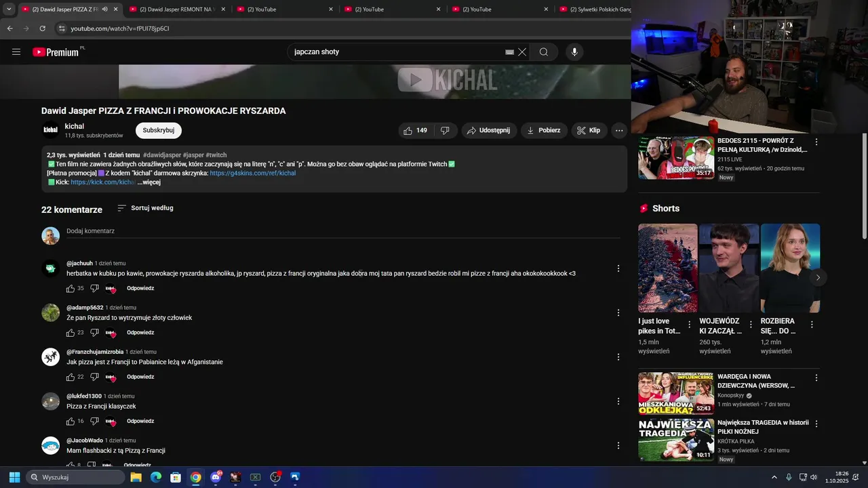The image size is (868, 488).
Task: Open the g4skins.com/ref/kichal link
Action: coord(253,174)
